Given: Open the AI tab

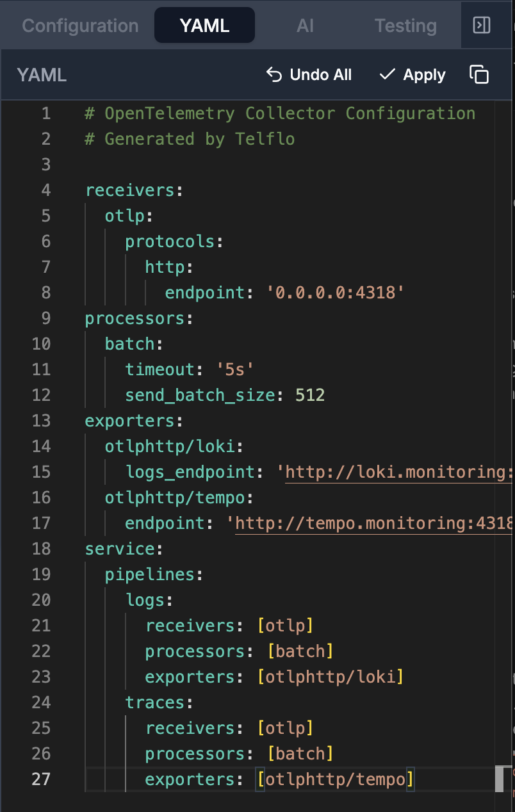Looking at the screenshot, I should [305, 26].
